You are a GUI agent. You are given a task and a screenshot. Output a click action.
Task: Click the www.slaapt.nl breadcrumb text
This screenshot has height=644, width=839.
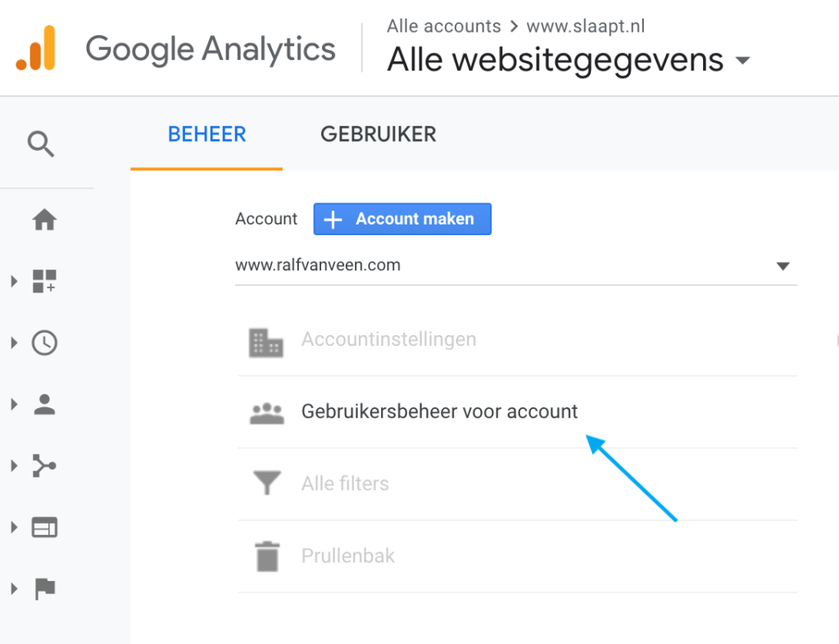pos(584,25)
